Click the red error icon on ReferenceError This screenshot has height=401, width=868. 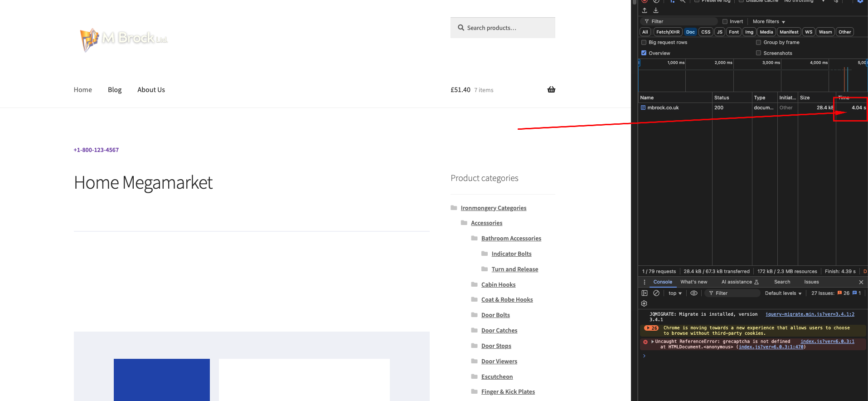[645, 342]
